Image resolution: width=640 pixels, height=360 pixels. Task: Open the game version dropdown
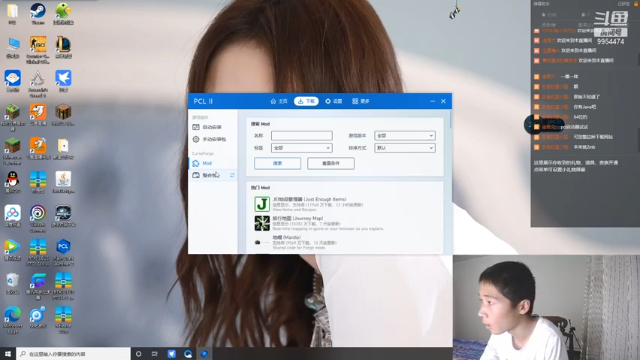click(x=405, y=136)
